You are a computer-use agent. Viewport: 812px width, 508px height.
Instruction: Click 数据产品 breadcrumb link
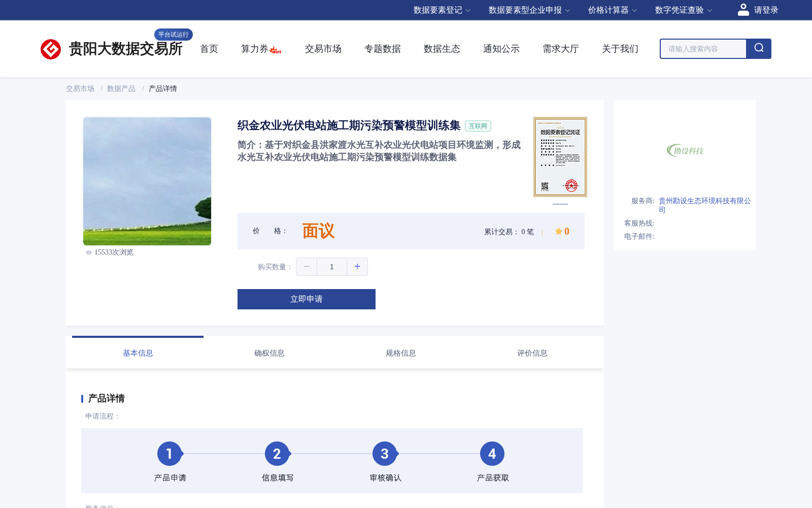(x=121, y=88)
